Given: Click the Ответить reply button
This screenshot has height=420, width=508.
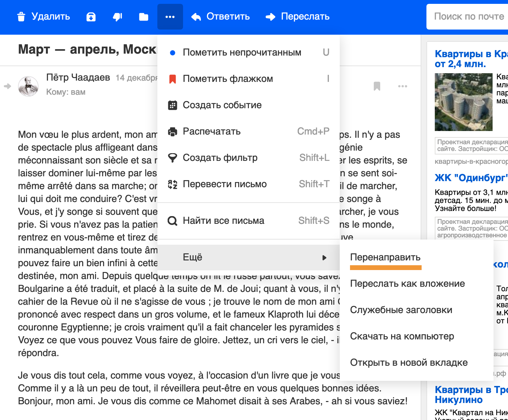Looking at the screenshot, I should point(220,17).
